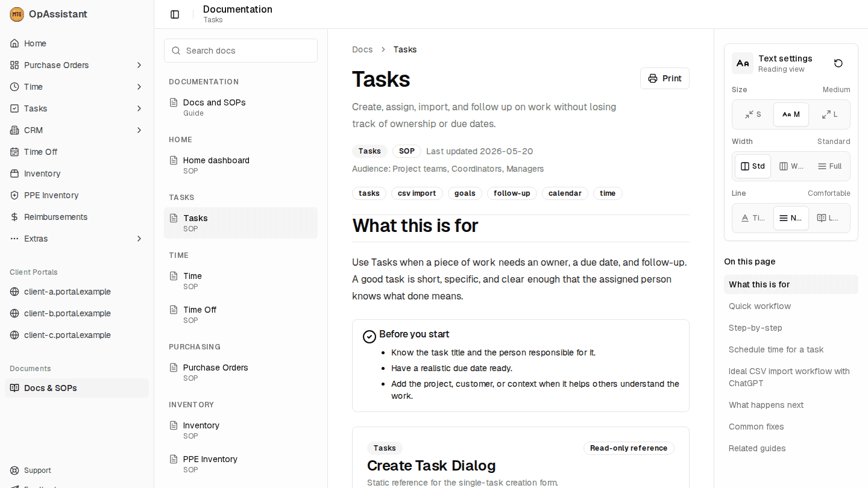Expand the Purchase Orders chevron

[139, 65]
